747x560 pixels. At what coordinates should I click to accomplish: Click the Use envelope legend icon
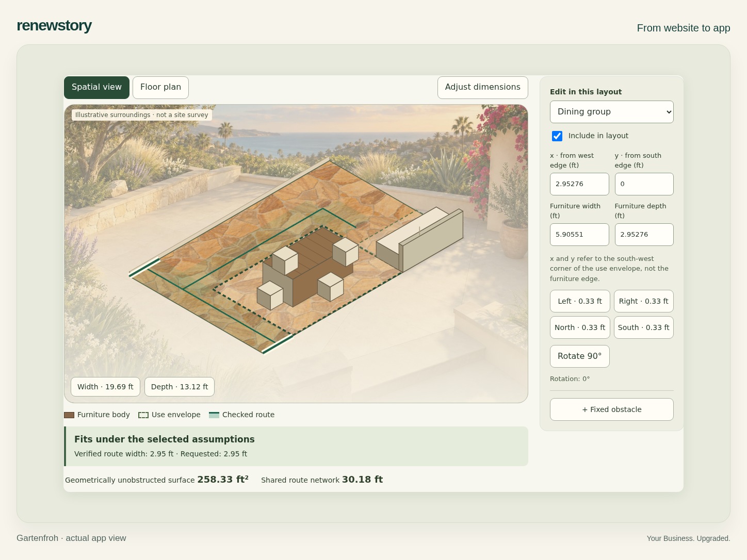(x=143, y=415)
